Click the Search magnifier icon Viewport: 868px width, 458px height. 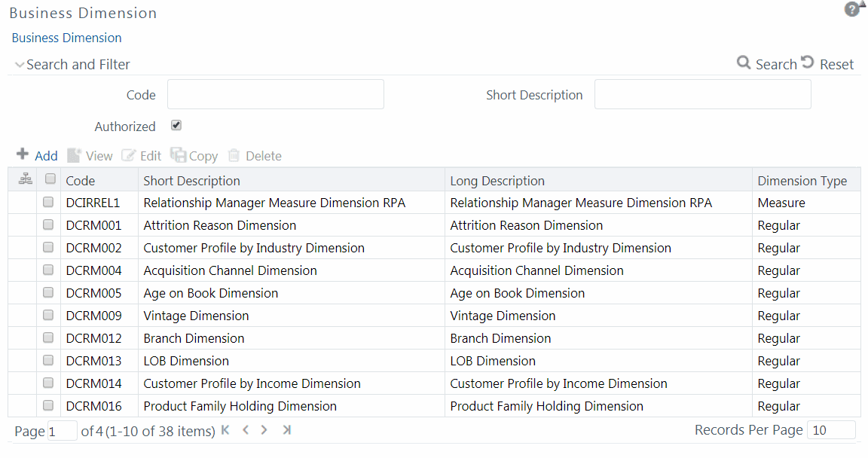tap(744, 63)
